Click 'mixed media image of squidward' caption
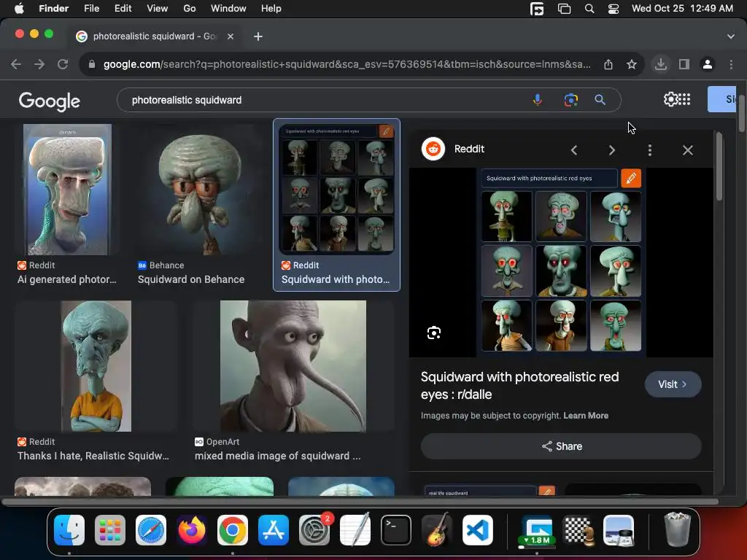This screenshot has width=747, height=560. pos(278,456)
